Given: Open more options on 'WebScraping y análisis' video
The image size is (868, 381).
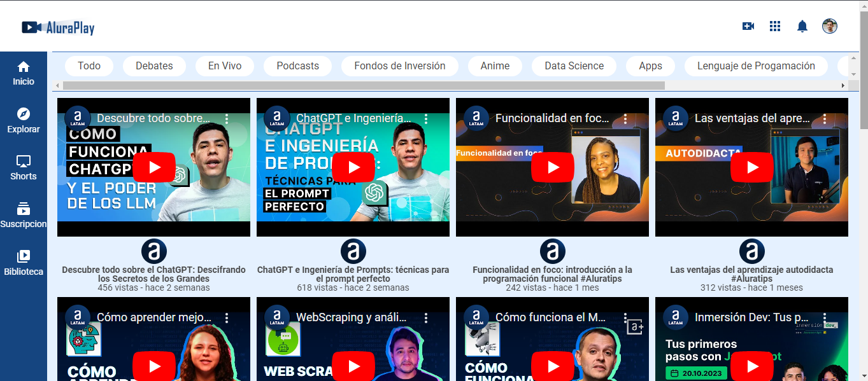Looking at the screenshot, I should click(426, 318).
